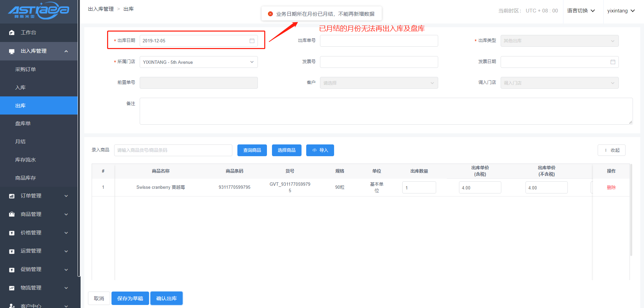Click the 物流管理 chart icon
The image size is (644, 308).
pos(12,288)
